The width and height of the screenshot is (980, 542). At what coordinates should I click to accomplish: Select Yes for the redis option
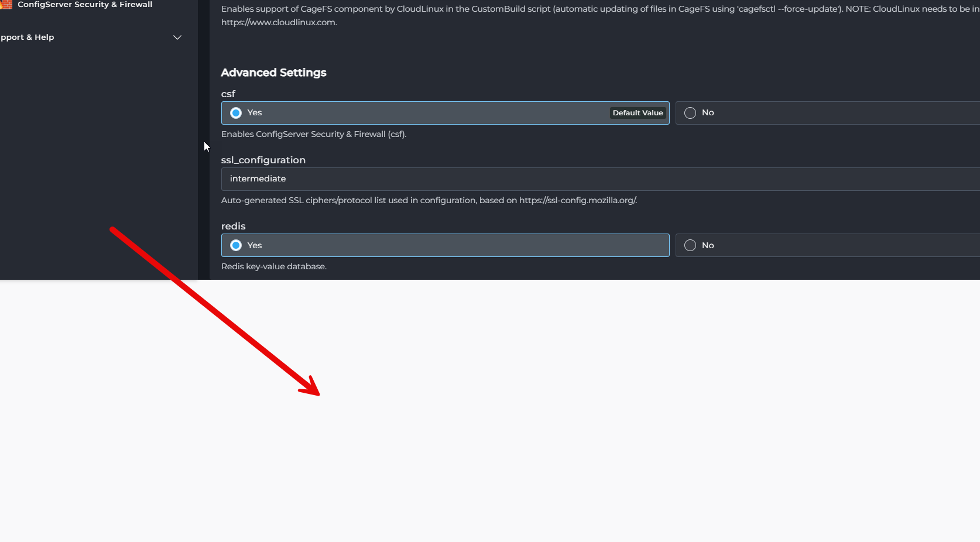coord(236,245)
